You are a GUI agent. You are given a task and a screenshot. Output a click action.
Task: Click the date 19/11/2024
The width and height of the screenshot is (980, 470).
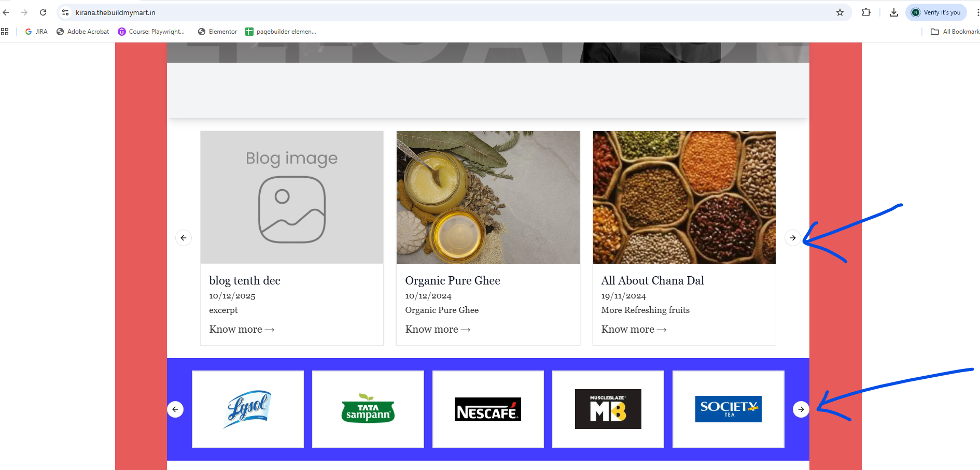(x=624, y=296)
